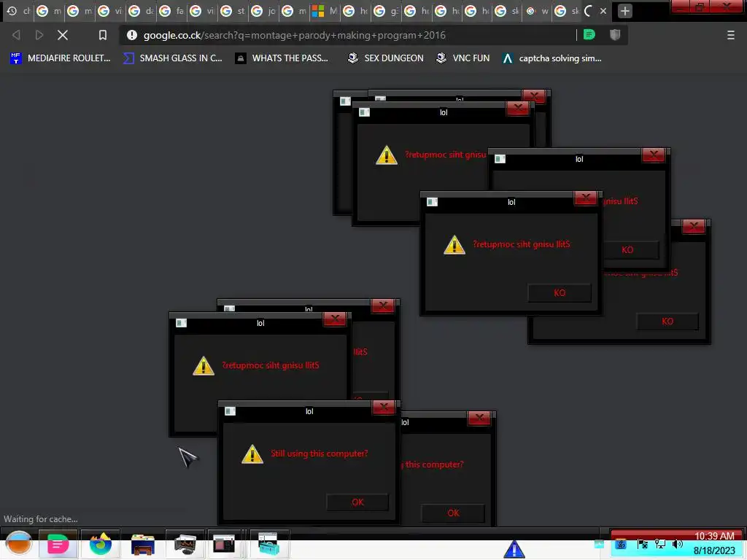Open the pink chat app on the taskbar
Image resolution: width=747 pixels, height=560 pixels.
(58, 544)
